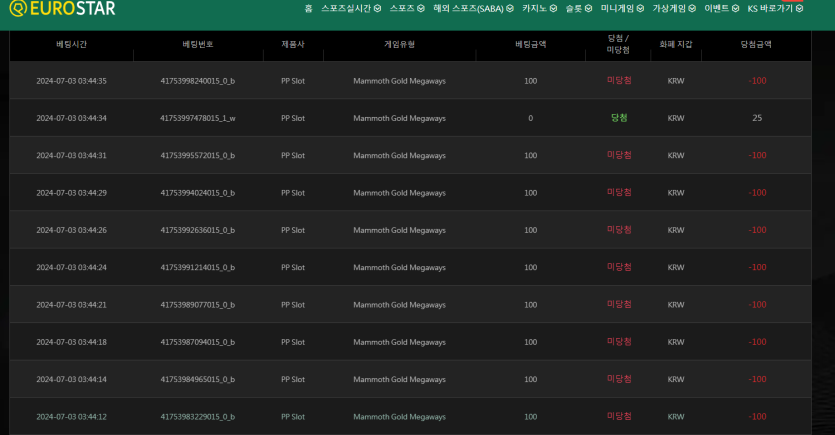Click Mammoth Gold Megaways in 03:44:26 row
Viewport: 835px width, 435px height.
(x=399, y=230)
